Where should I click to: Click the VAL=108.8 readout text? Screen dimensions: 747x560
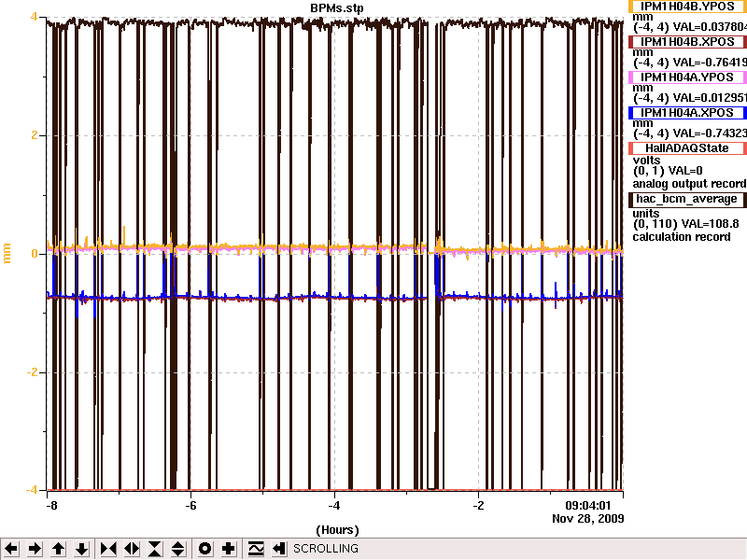click(711, 224)
